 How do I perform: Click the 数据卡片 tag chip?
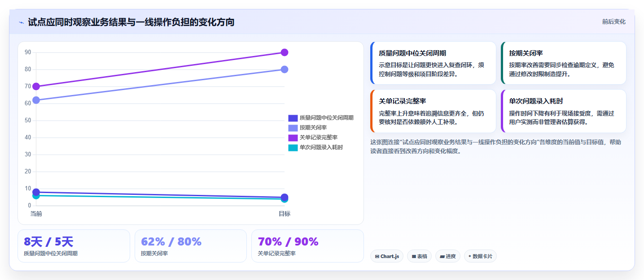(480, 256)
